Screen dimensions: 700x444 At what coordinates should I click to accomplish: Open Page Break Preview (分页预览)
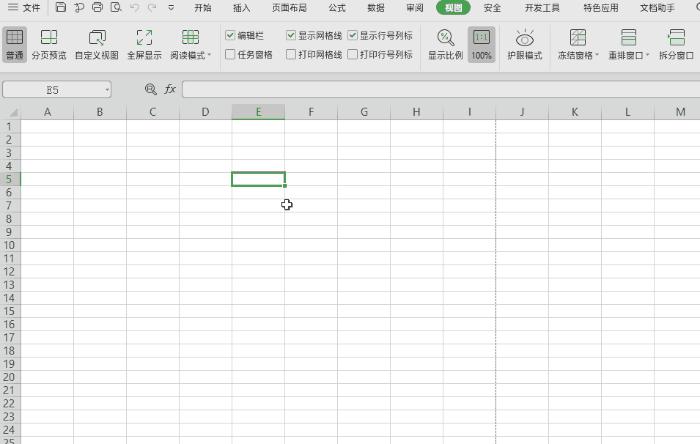coord(49,44)
